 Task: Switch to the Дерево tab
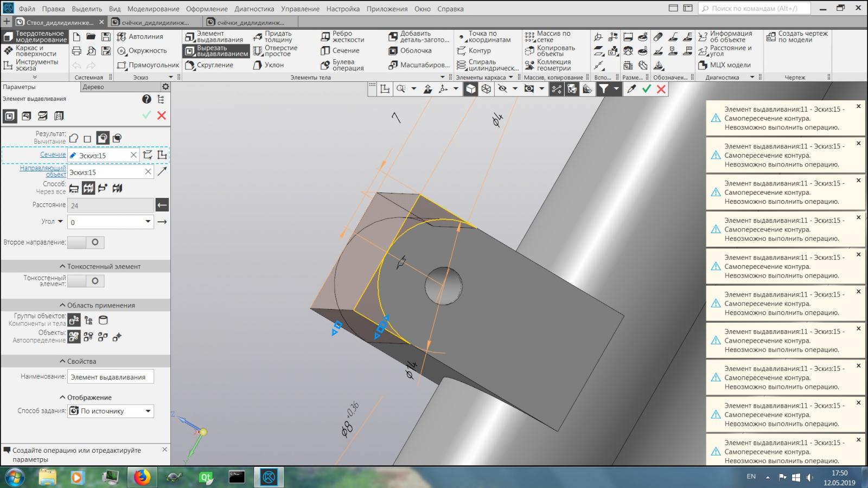[93, 87]
